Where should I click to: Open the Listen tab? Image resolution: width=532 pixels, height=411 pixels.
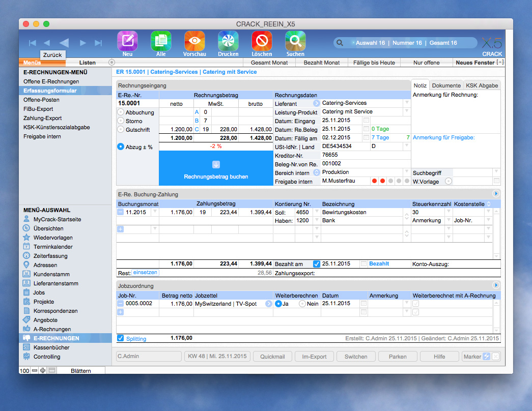[x=87, y=62]
